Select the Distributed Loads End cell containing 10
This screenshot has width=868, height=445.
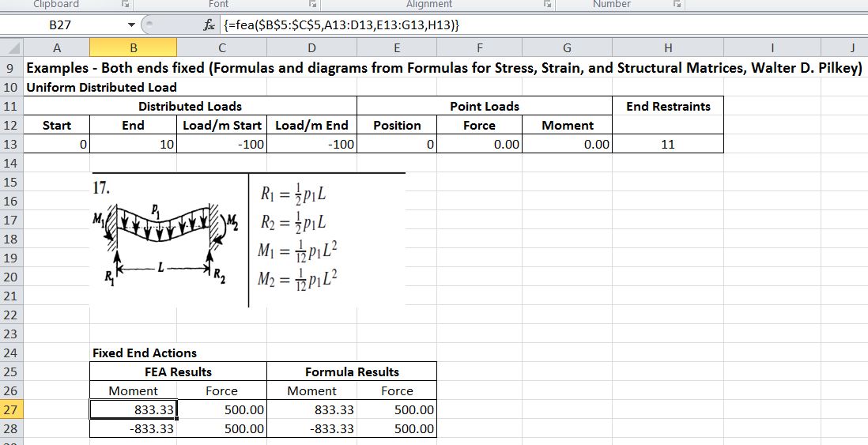[x=133, y=144]
